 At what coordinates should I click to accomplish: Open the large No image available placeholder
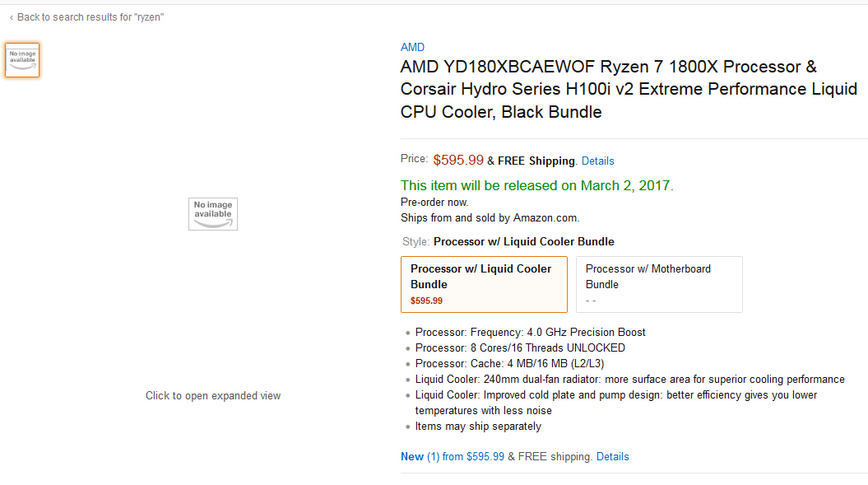tap(213, 214)
